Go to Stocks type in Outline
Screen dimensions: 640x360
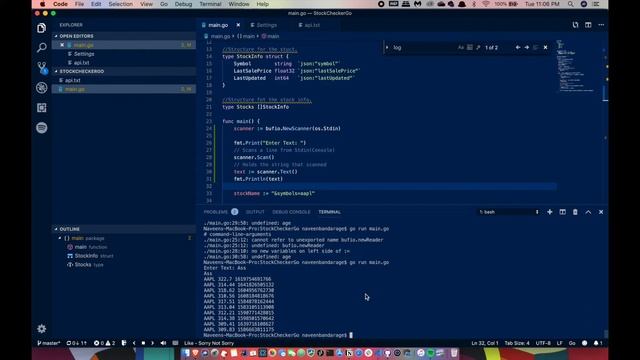124,264
